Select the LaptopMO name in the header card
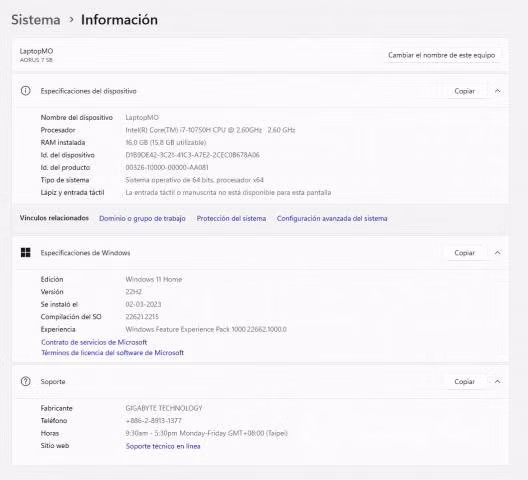 click(36, 51)
